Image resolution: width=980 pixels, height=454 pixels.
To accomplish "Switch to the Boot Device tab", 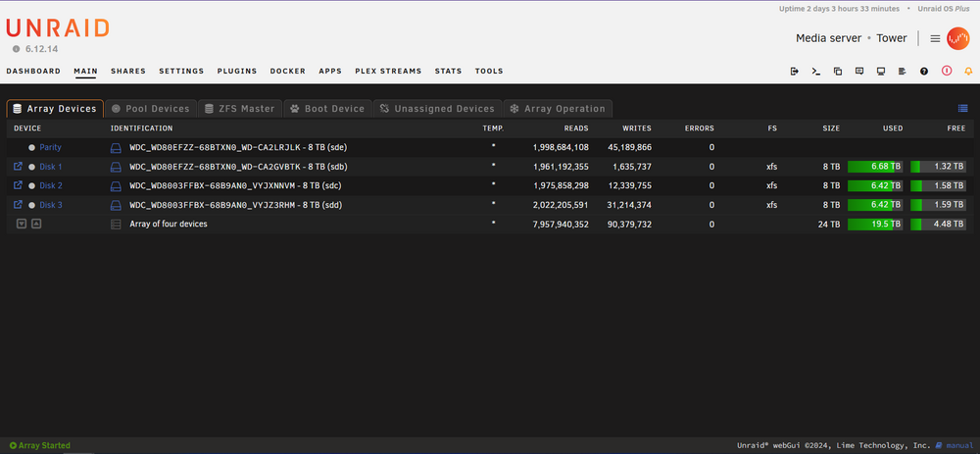I will click(x=328, y=108).
